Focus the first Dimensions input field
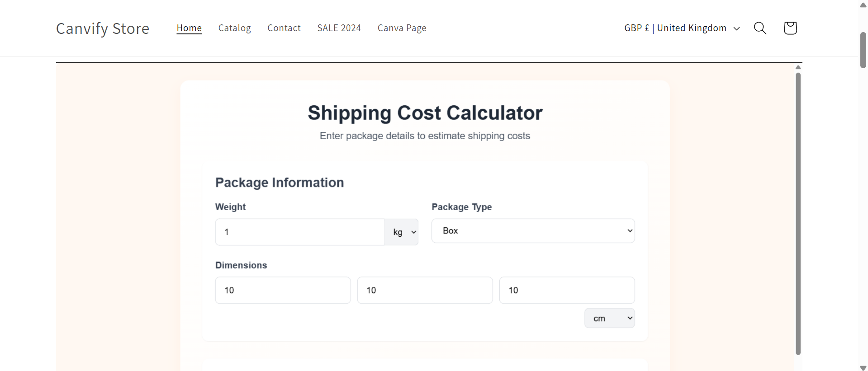Viewport: 868px width, 371px height. (x=283, y=290)
